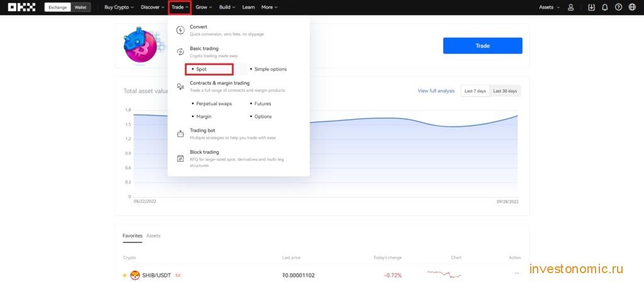The image size is (644, 282).
Task: Click the SHIB coin icon
Action: tap(135, 275)
